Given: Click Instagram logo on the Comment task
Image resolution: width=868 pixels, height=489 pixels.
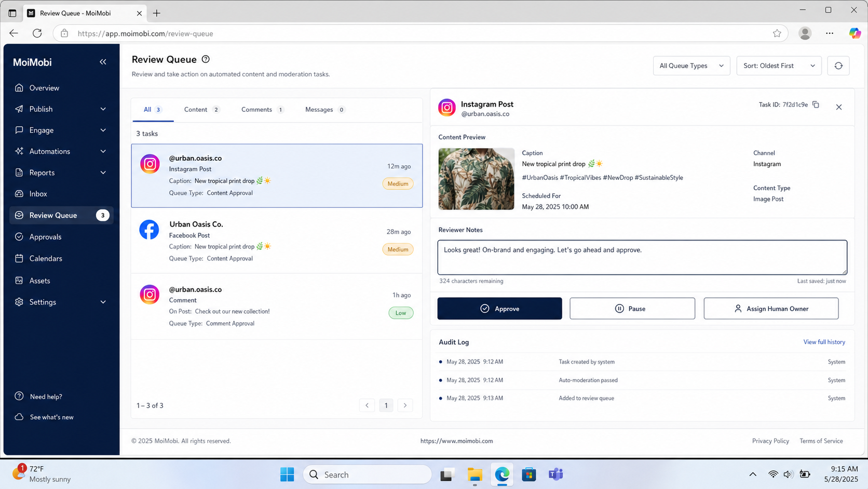Looking at the screenshot, I should click(x=150, y=295).
